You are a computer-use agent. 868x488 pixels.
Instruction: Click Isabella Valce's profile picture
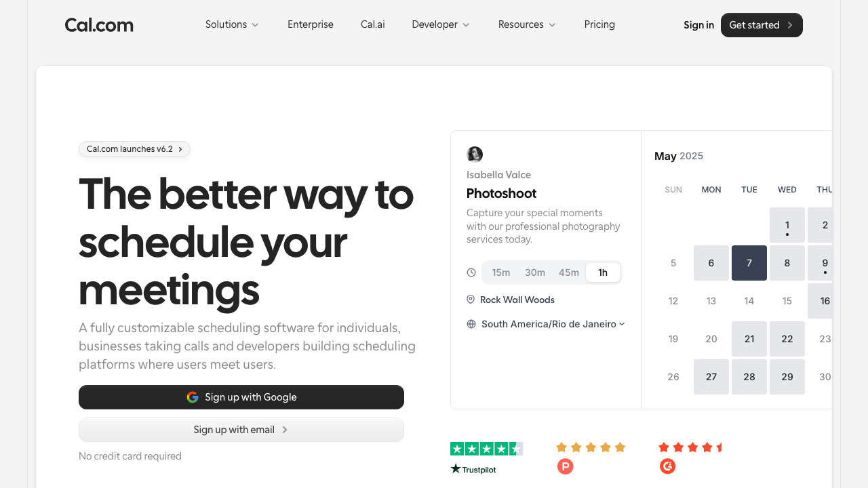click(x=475, y=154)
